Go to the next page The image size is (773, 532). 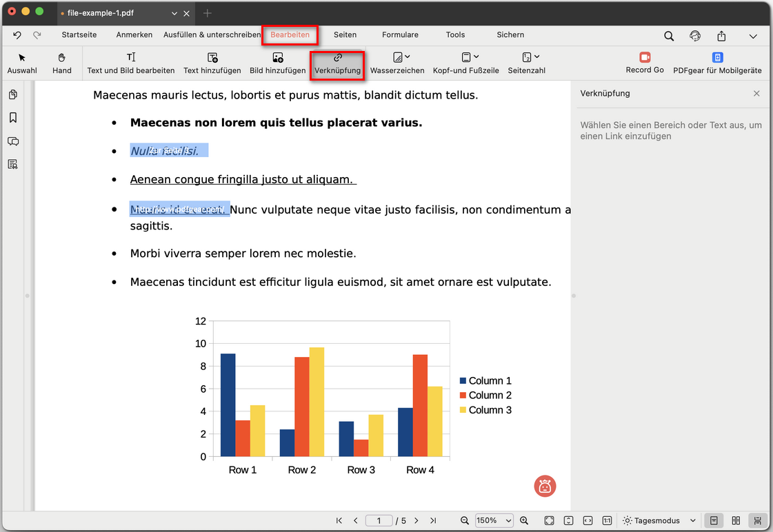[416, 520]
